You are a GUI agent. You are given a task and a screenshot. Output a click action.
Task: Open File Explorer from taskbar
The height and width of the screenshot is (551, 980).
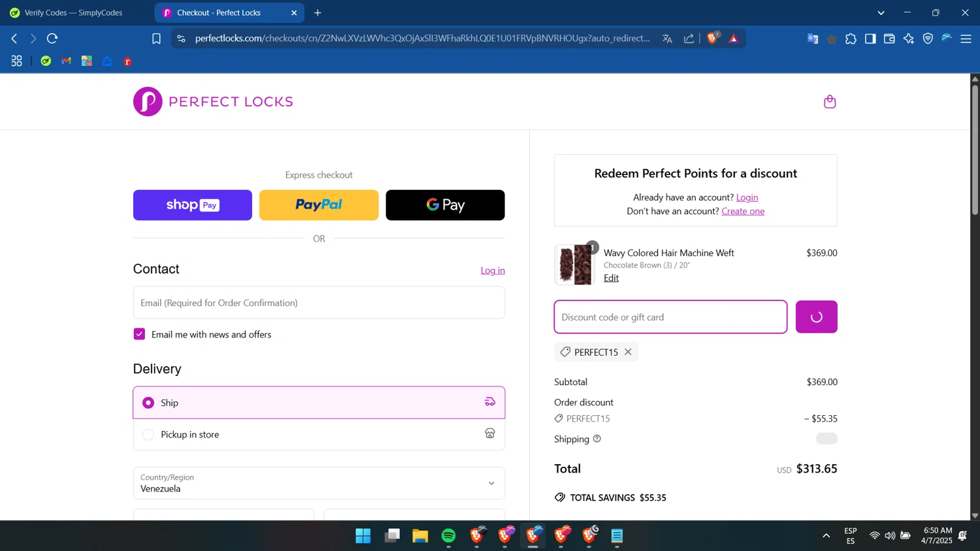[420, 536]
